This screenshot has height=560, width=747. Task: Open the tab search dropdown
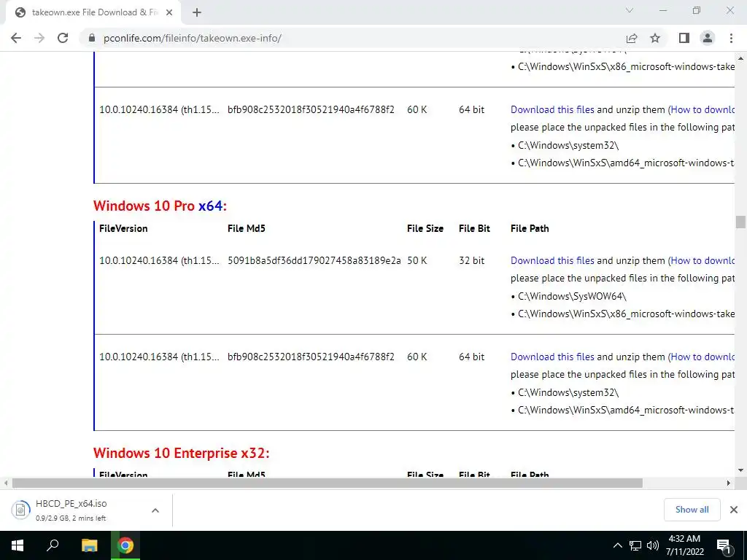630,10
